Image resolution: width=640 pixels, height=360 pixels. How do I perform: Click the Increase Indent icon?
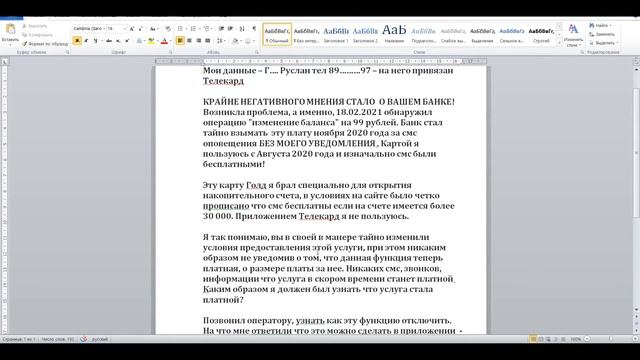pos(230,29)
